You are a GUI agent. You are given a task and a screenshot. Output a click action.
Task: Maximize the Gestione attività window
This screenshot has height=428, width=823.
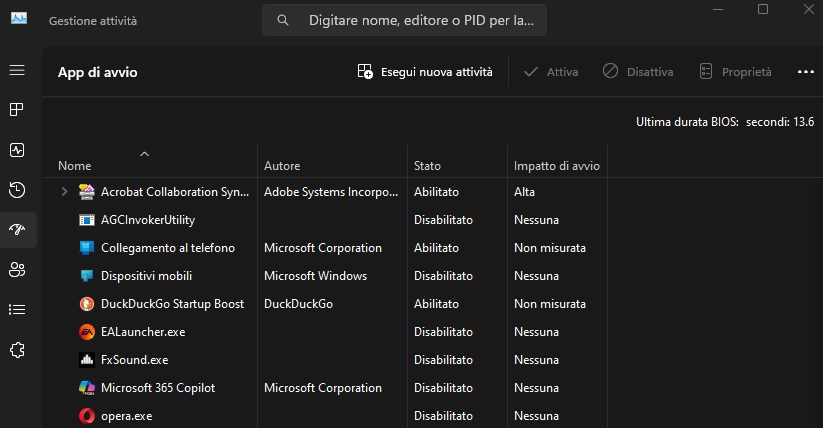763,9
